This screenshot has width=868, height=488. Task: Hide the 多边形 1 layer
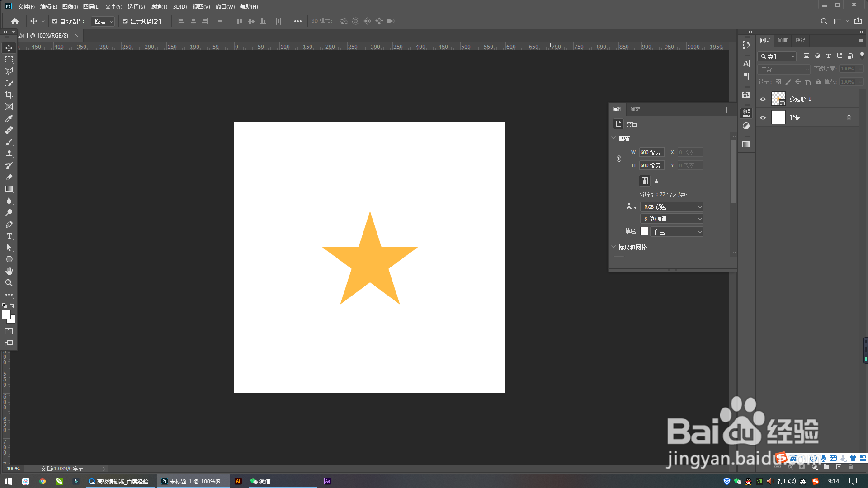point(763,99)
